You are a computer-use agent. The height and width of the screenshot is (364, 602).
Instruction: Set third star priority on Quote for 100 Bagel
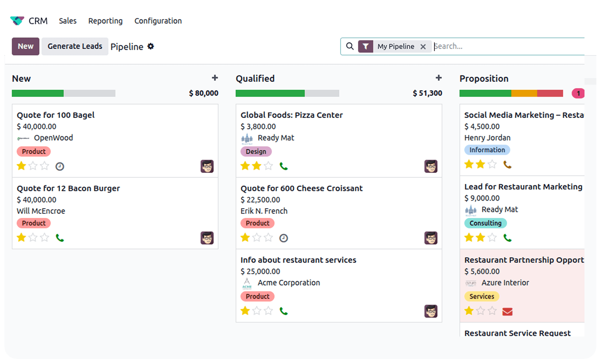tap(45, 166)
